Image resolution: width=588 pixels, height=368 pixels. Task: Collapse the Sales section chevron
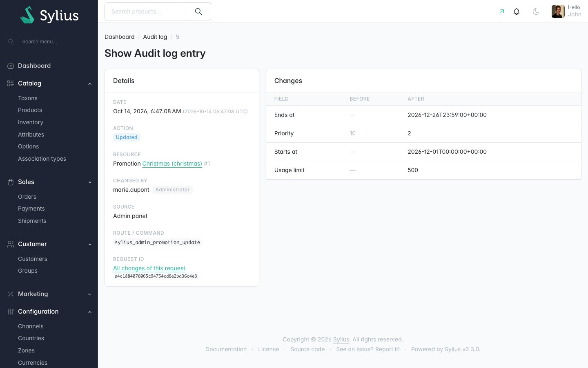[90, 182]
